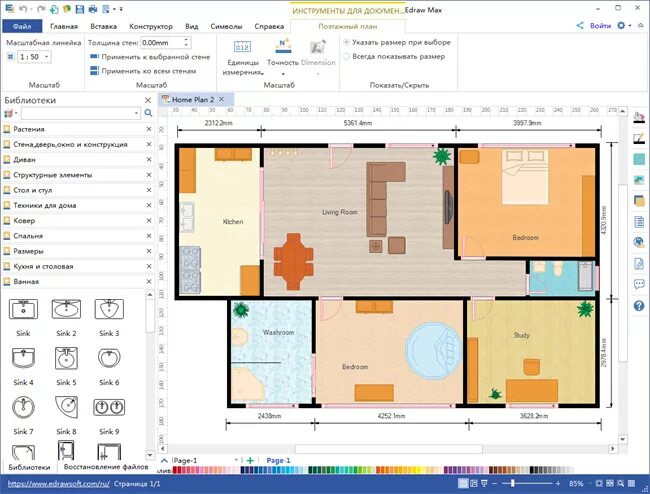Click the Save icon in quick access toolbar
The height and width of the screenshot is (494, 650).
[x=80, y=9]
